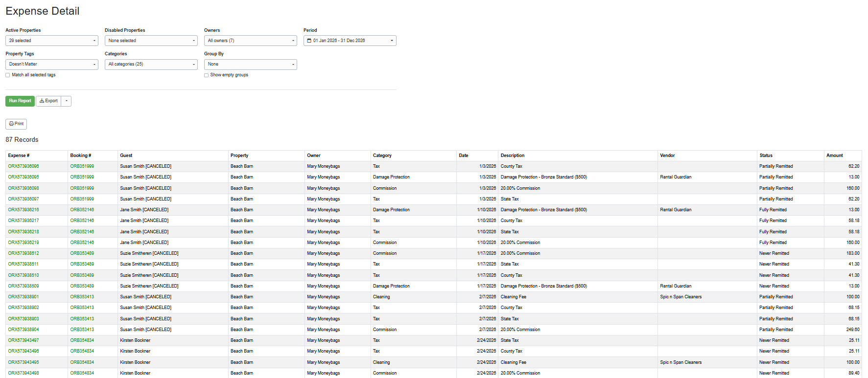Open the expense link ending in 095
This screenshot has height=378, width=868.
[23, 177]
